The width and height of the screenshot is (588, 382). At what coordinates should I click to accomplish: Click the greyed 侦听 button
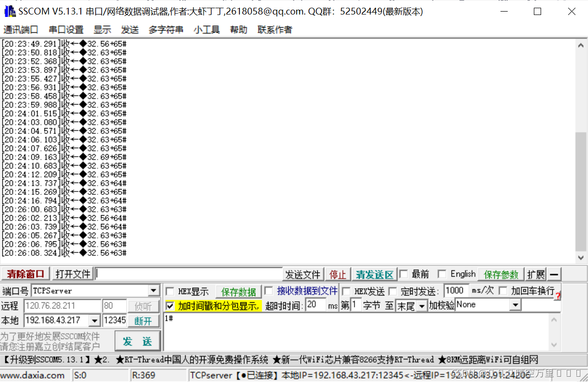143,306
